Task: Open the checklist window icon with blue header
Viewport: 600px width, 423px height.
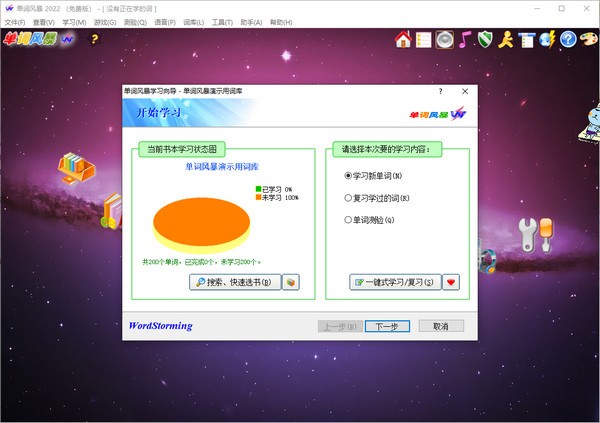Action: pyautogui.click(x=527, y=40)
